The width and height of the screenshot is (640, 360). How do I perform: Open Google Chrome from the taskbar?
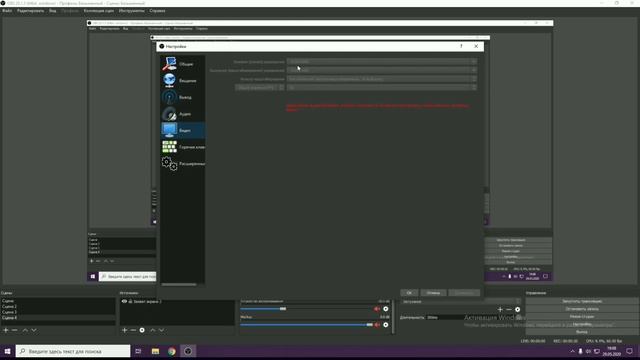(171, 351)
